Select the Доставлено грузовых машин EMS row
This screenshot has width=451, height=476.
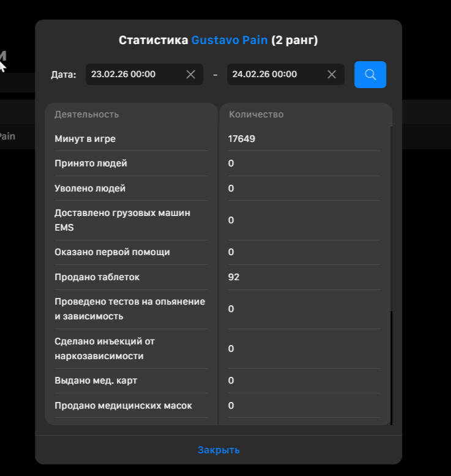pyautogui.click(x=217, y=220)
